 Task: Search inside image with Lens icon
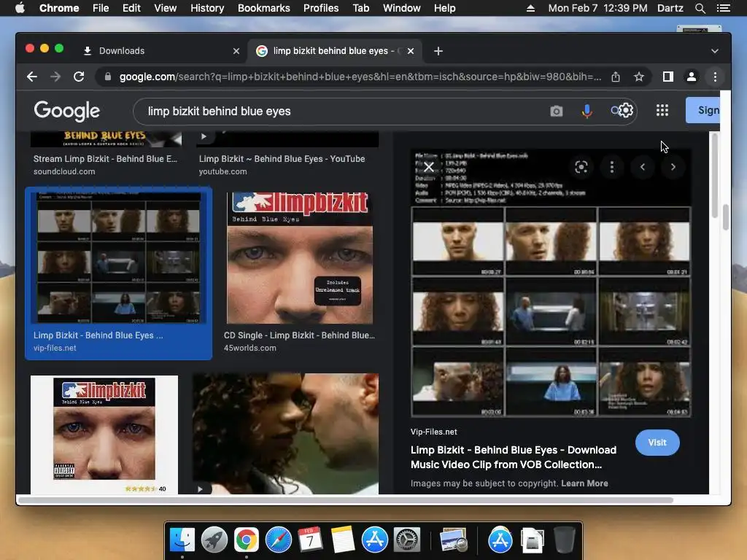pos(581,167)
